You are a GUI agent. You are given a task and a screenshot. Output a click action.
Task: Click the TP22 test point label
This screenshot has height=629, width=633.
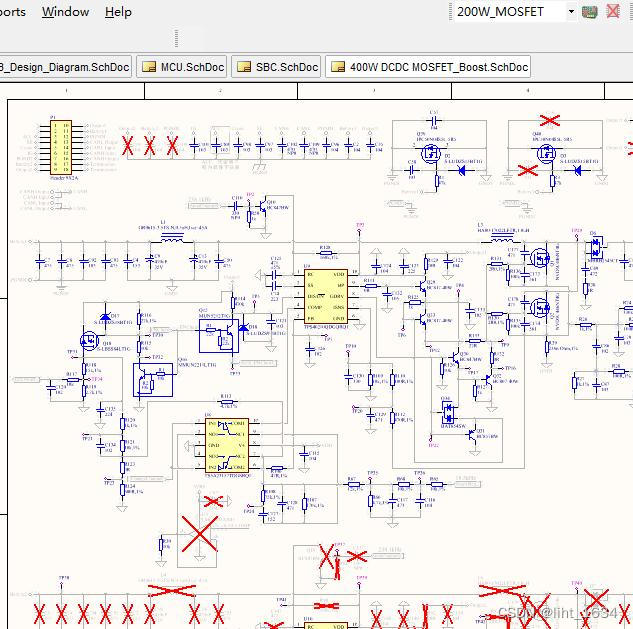coord(433,445)
